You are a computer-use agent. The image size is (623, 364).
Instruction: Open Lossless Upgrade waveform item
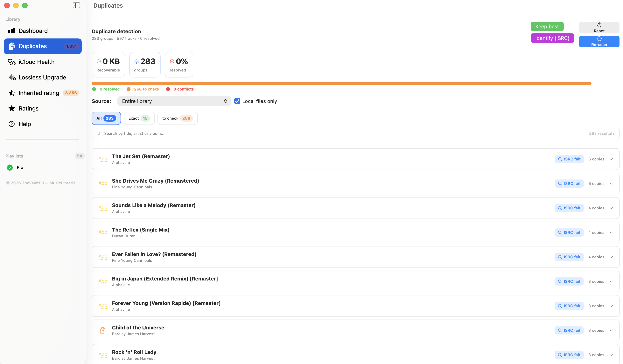coord(42,77)
